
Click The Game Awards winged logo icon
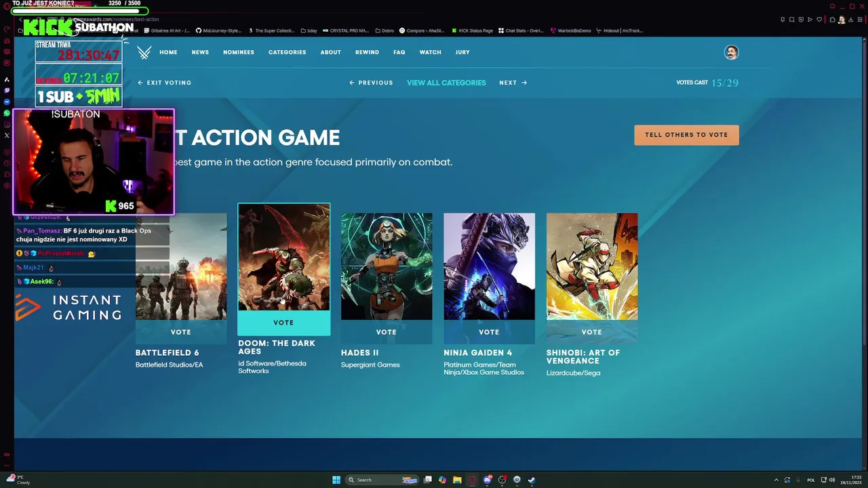pos(144,52)
